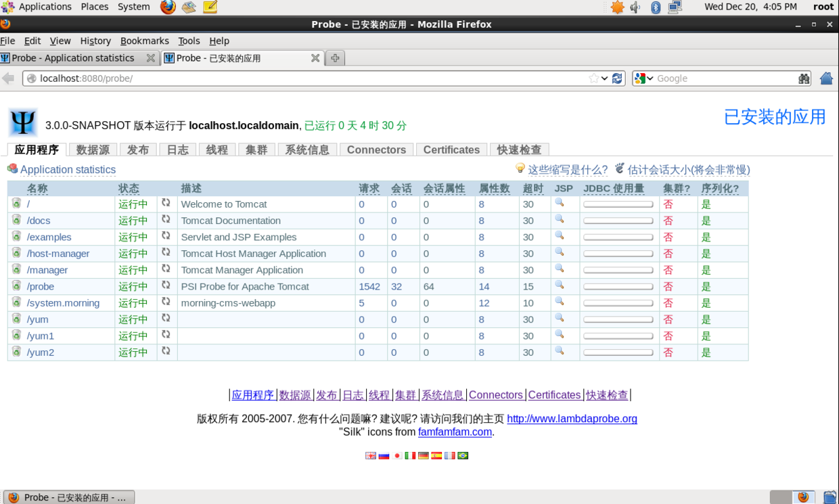Screen dimensions: 839x504
Task: Click the JDBC usage bar for /yum2
Action: click(618, 352)
